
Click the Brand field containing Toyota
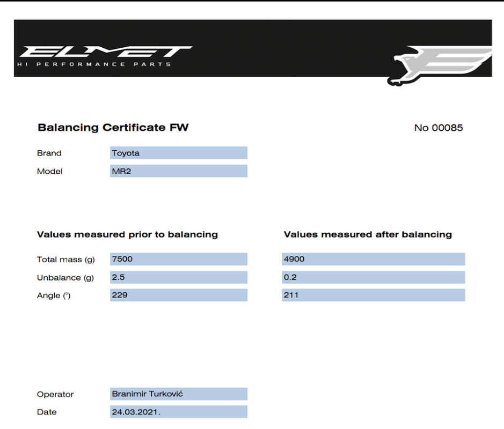click(179, 153)
